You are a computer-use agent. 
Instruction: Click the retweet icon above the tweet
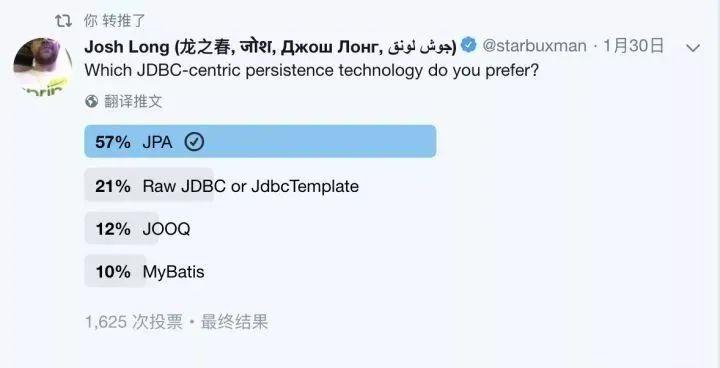click(63, 21)
